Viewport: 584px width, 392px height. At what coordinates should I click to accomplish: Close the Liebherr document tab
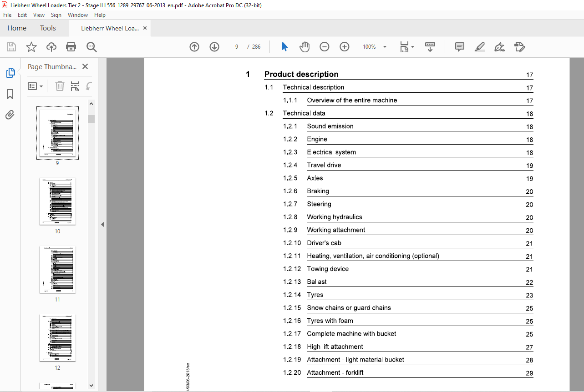click(145, 28)
